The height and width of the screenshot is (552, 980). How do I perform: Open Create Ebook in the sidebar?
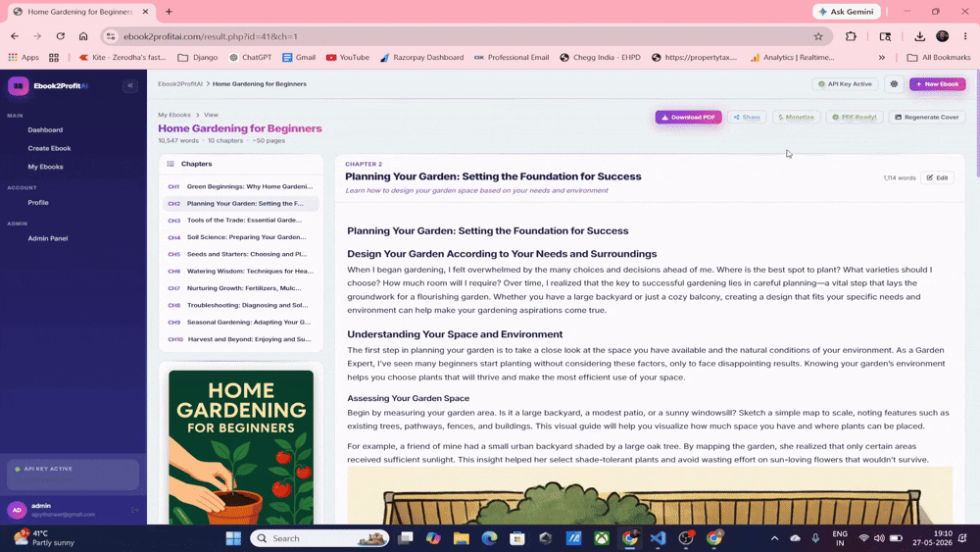[x=49, y=148]
